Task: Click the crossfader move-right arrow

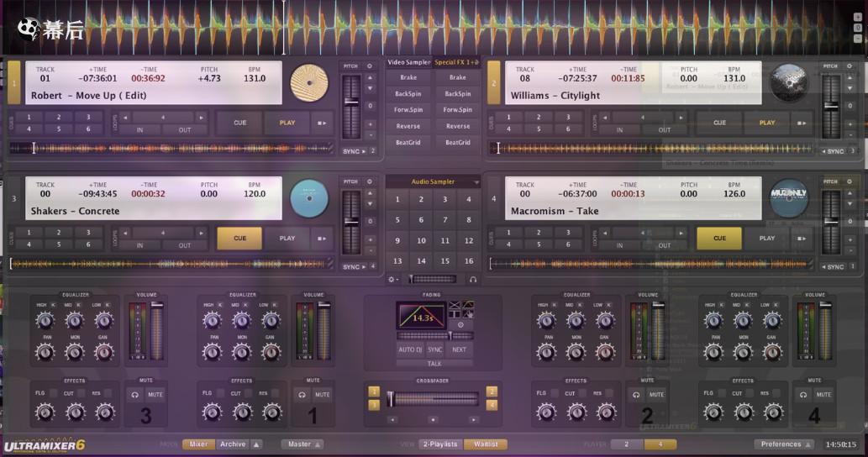Action: [x=473, y=420]
